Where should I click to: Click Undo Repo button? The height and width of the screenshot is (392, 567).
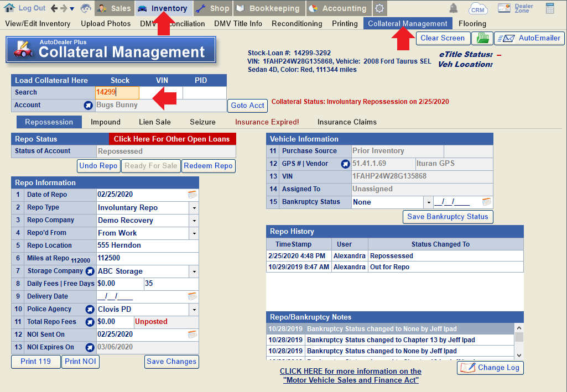pos(98,166)
